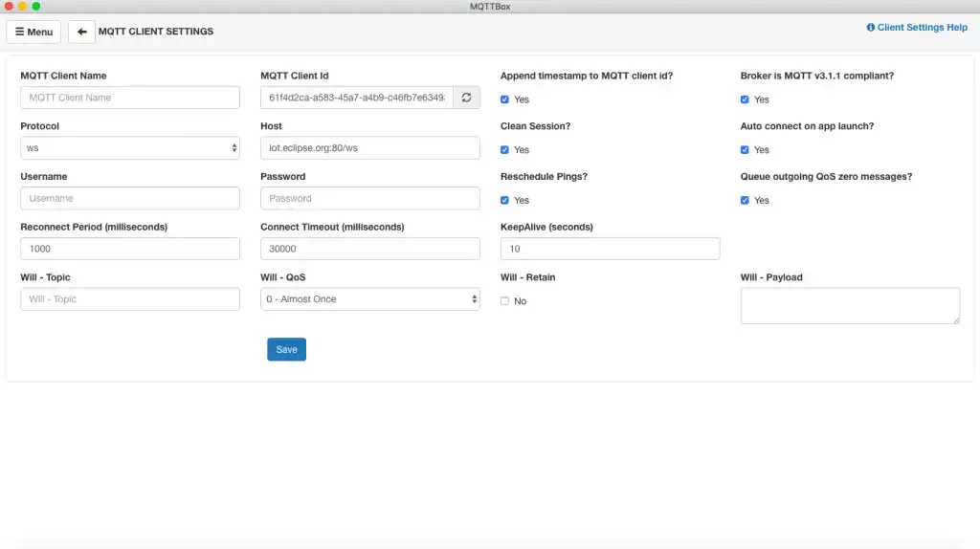
Task: Disable Reschedule Pings checkbox
Action: click(505, 201)
